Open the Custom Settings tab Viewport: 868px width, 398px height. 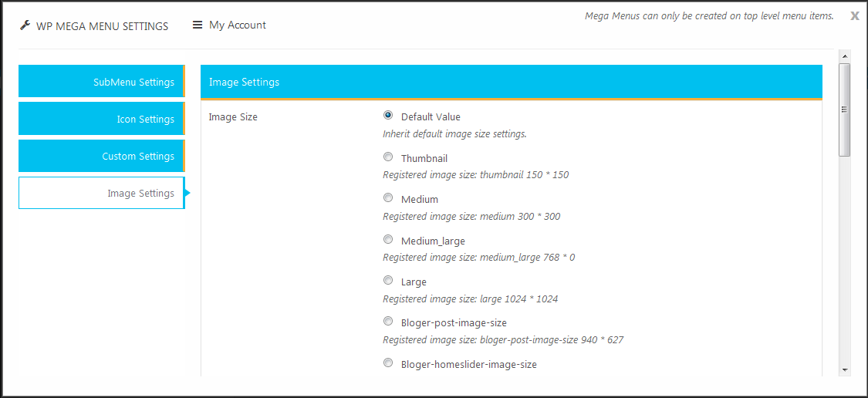[101, 156]
